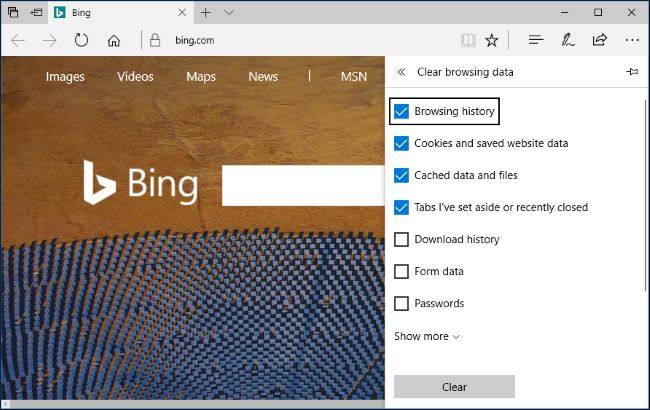Refresh the current page
Viewport: 650px width, 410px height.
pos(81,40)
